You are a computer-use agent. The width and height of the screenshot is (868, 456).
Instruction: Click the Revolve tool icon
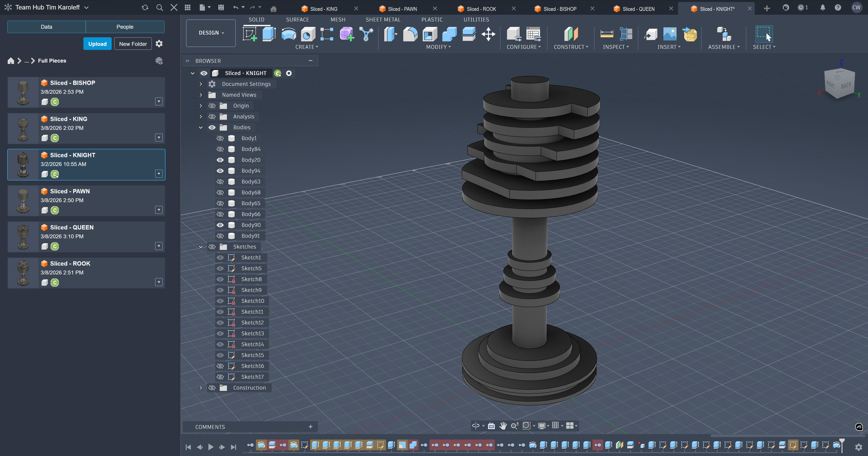[x=288, y=34]
